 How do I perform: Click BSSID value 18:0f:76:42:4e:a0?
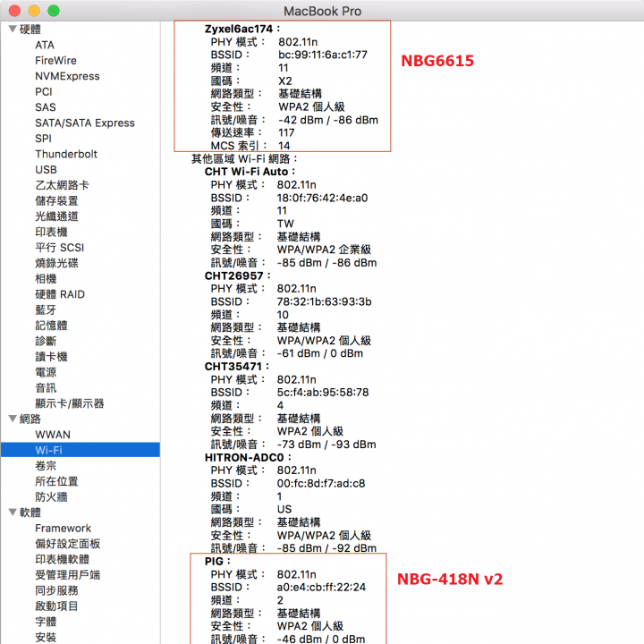(x=322, y=198)
